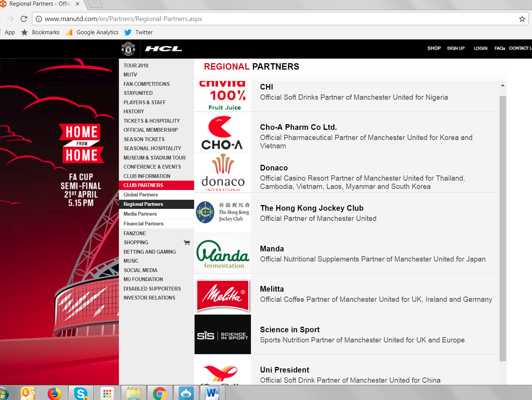
Task: Select CLUB PARTNERS in the sidebar
Action: click(x=157, y=185)
